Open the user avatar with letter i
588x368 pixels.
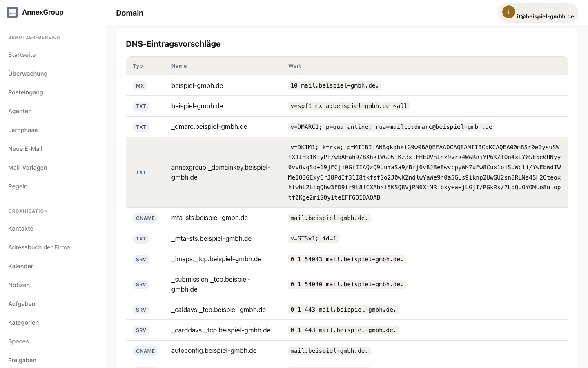point(508,12)
